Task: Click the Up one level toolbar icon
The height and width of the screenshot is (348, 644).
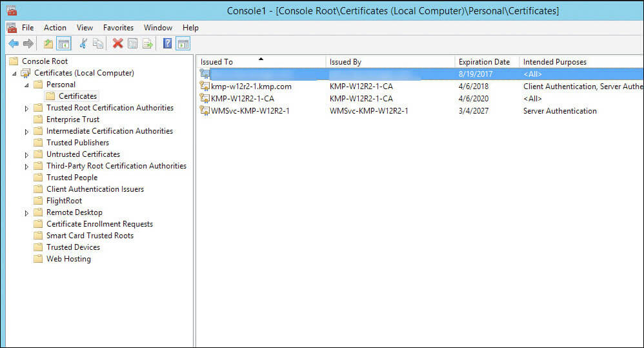Action: 48,43
